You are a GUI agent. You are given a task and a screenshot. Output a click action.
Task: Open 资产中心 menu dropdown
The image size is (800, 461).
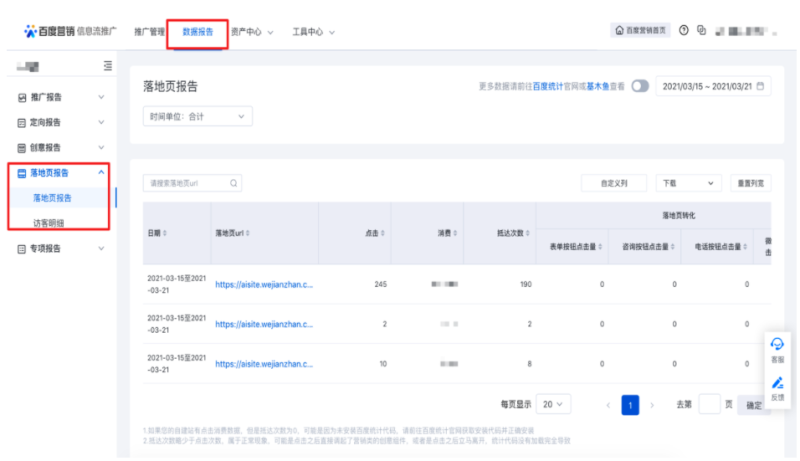click(x=252, y=32)
